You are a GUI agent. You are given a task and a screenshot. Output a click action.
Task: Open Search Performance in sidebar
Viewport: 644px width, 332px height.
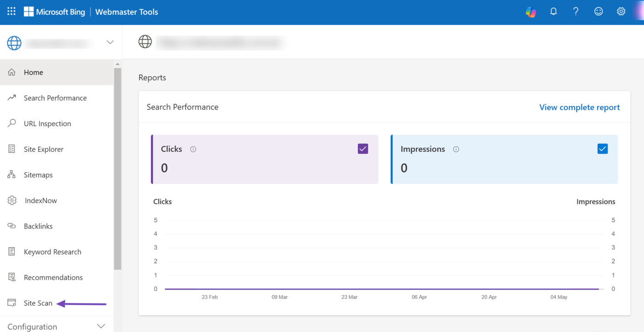[x=55, y=98]
